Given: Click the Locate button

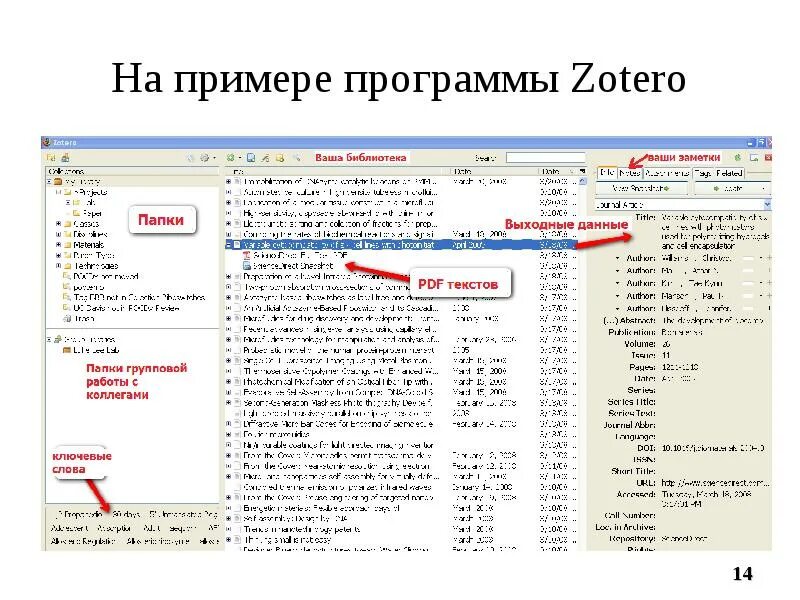Looking at the screenshot, I should click(731, 188).
